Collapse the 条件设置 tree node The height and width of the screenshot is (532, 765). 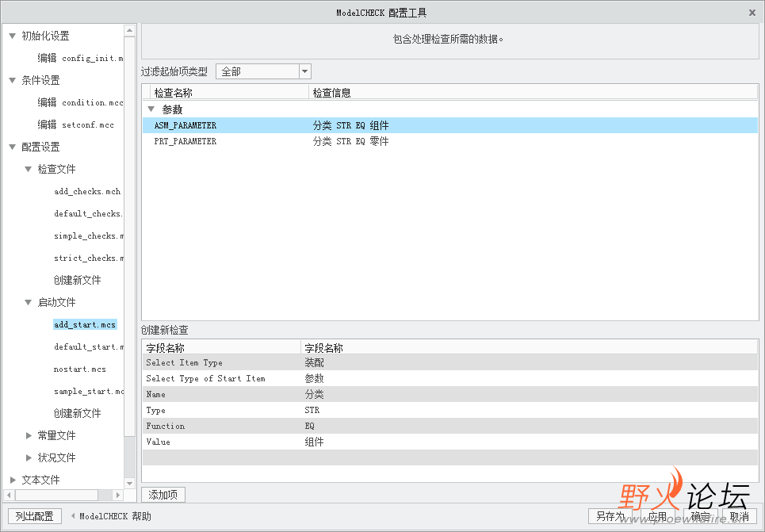(x=13, y=81)
